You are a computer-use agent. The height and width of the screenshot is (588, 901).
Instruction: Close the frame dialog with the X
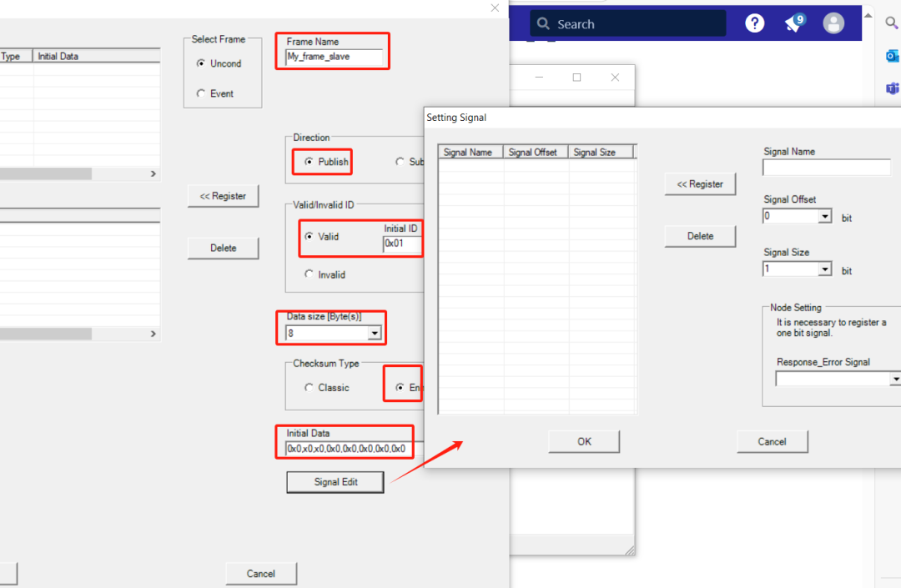495,8
